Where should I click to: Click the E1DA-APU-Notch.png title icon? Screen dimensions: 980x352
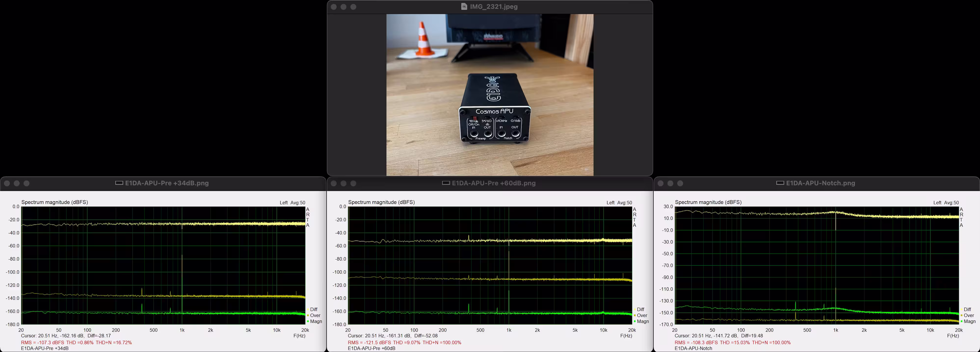pyautogui.click(x=780, y=183)
